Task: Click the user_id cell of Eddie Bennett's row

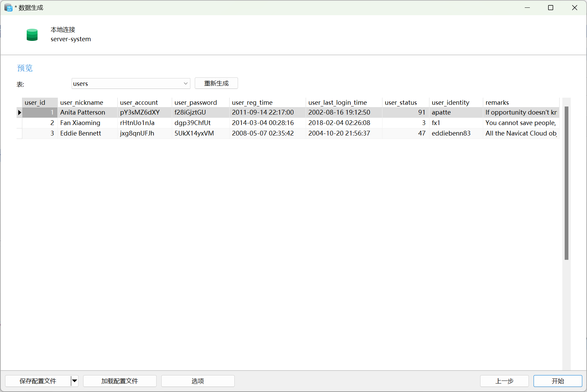Action: click(40, 133)
